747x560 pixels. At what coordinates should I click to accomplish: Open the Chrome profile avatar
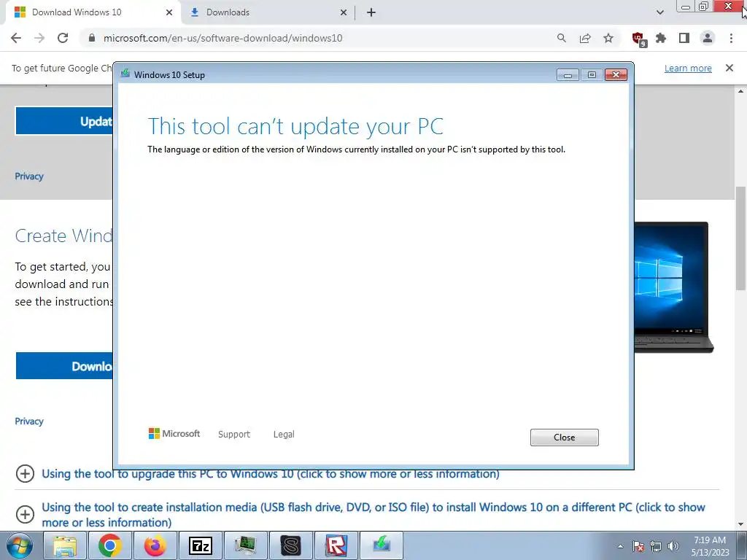pos(708,38)
